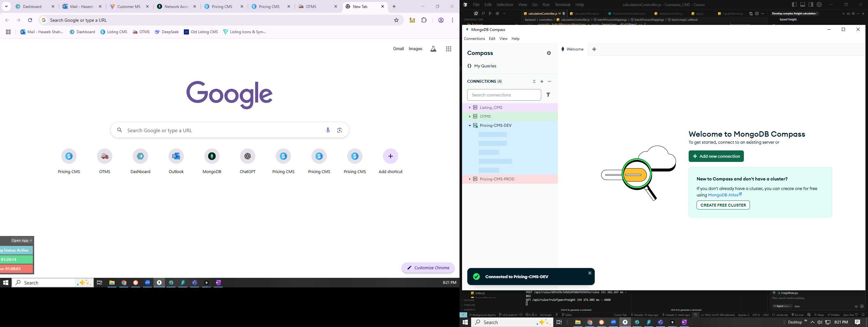
Task: Open My Queries in Compass sidebar
Action: [482, 66]
